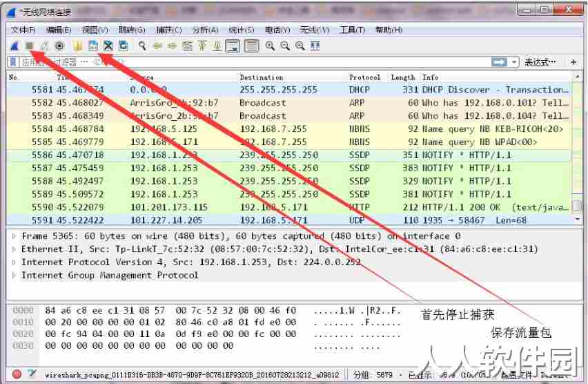Find a packet with the magnifier icon
This screenshot has height=384, width=588.
tap(142, 46)
